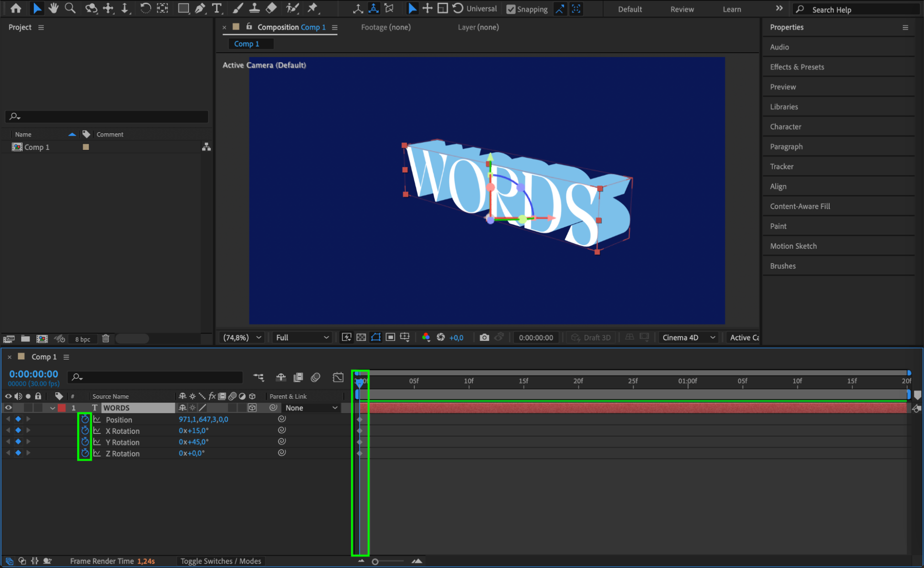924x568 pixels.
Task: Click the Home icon
Action: click(16, 8)
